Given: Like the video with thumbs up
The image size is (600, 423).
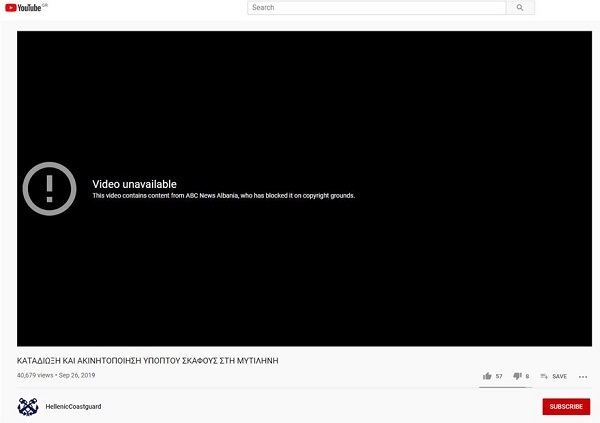Looking at the screenshot, I should (487, 376).
